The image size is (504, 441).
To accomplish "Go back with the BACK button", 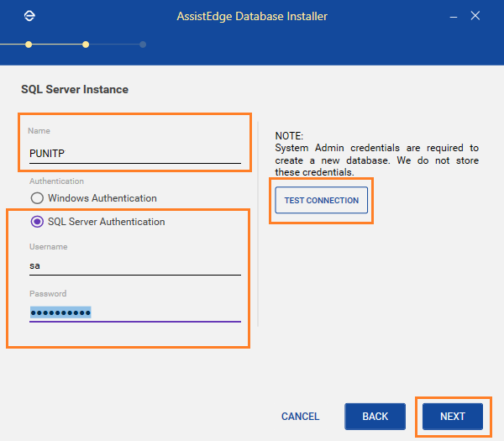I will [375, 417].
